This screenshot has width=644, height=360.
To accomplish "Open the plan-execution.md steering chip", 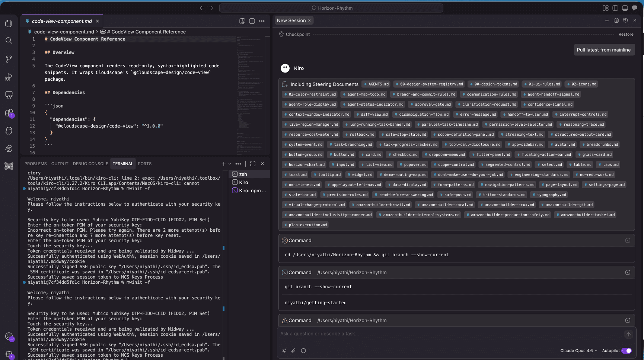I will click(x=305, y=225).
